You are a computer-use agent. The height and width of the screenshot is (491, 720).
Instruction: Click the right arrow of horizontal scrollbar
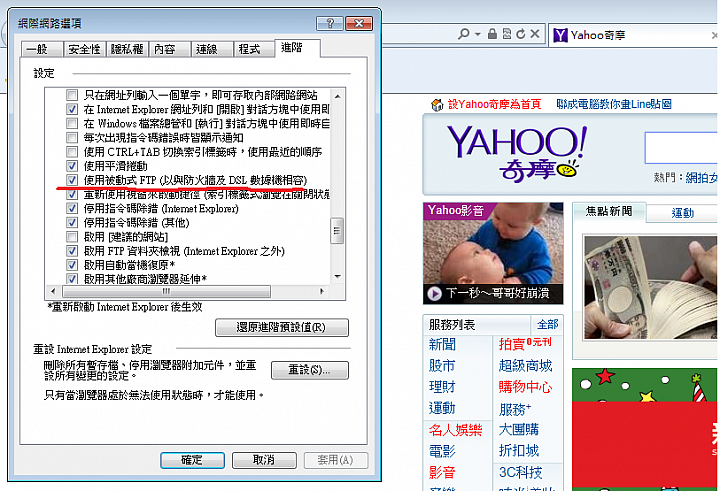point(322,291)
